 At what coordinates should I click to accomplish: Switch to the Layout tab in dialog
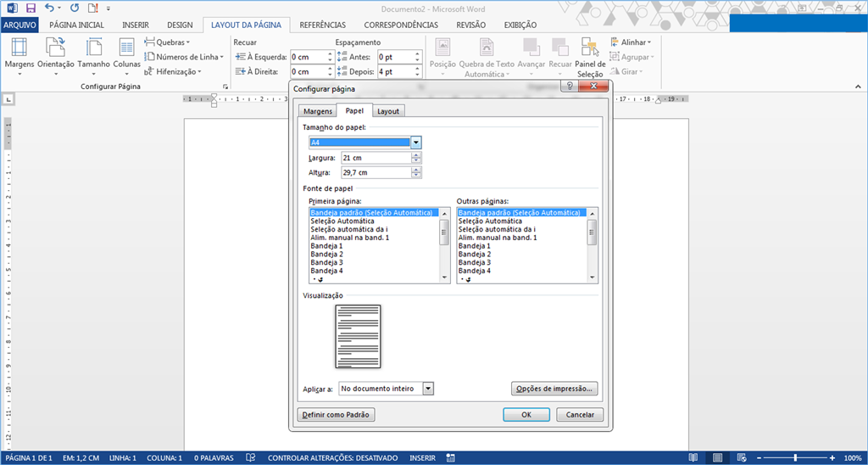click(x=388, y=111)
